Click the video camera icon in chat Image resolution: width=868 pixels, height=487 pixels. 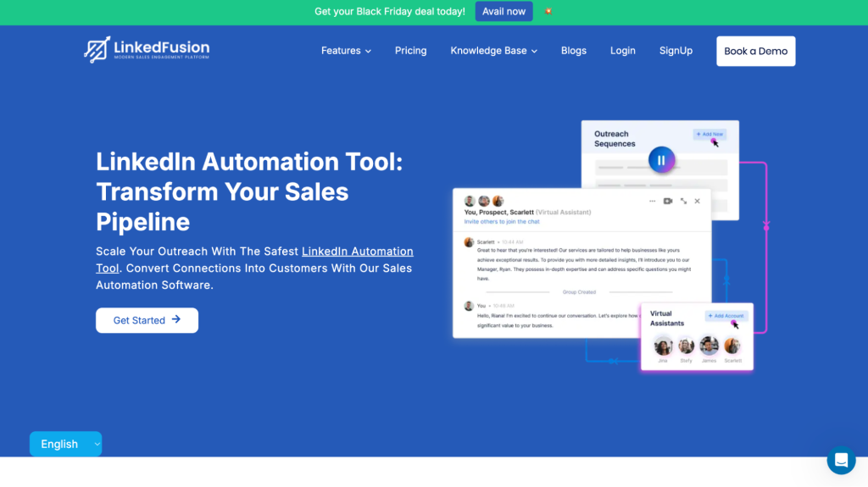tap(668, 201)
